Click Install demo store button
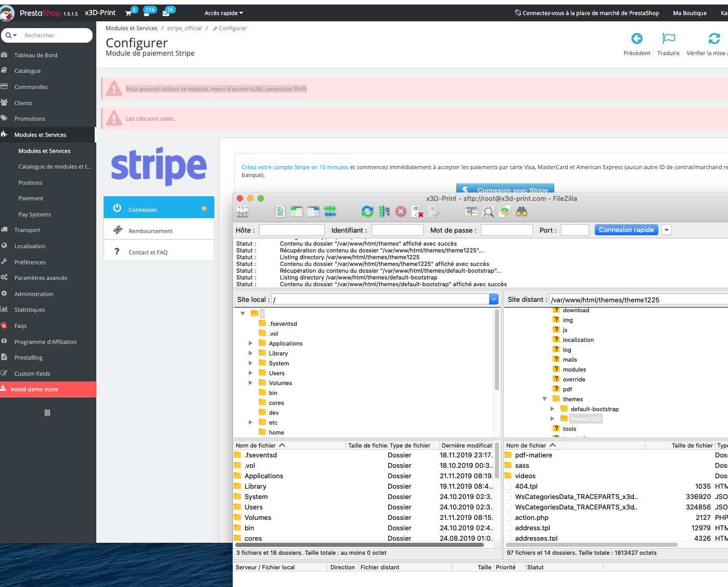 48,389
